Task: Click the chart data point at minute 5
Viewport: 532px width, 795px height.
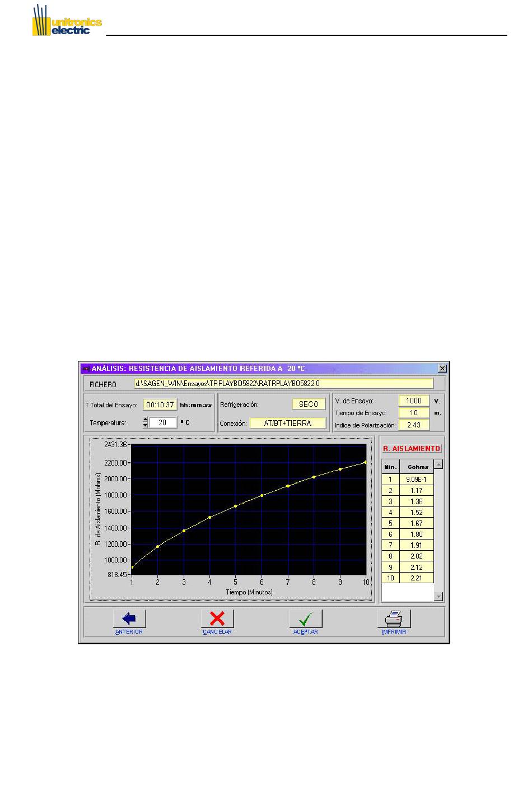Action: click(236, 506)
